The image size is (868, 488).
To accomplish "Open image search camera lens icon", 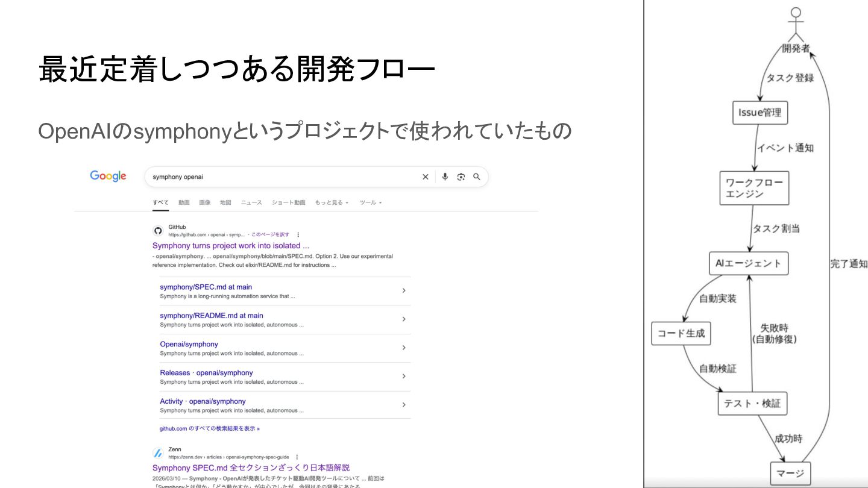I will coord(461,177).
